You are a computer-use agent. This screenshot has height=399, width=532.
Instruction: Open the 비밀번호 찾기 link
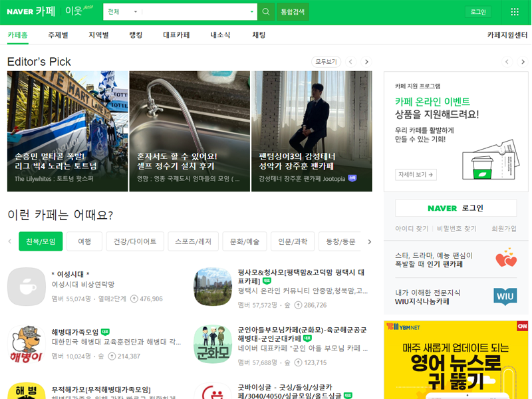click(x=456, y=229)
